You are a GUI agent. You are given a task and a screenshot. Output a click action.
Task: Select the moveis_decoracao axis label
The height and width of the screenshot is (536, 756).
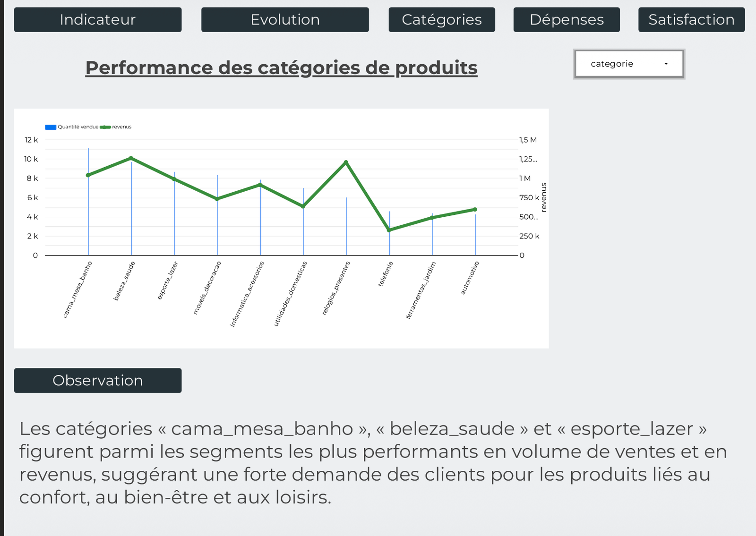207,288
